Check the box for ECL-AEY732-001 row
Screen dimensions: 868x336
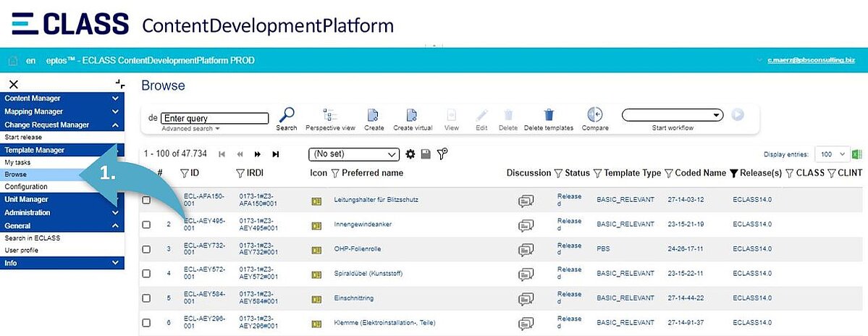146,249
